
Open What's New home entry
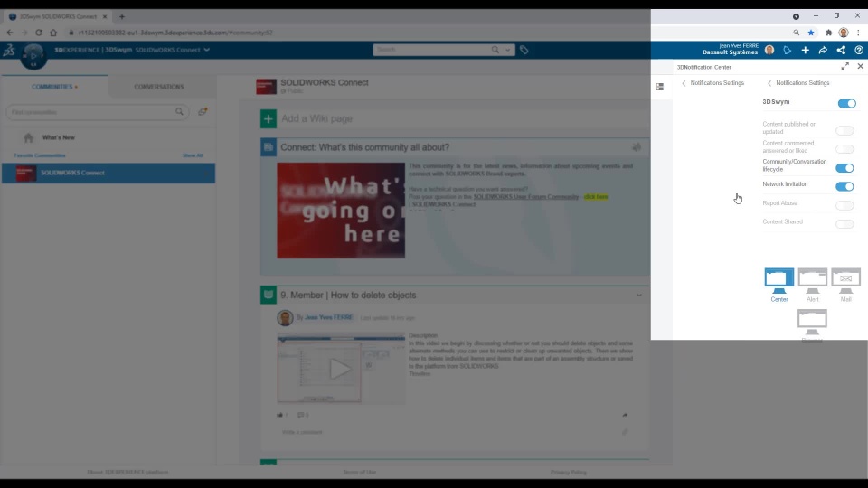pos(58,137)
